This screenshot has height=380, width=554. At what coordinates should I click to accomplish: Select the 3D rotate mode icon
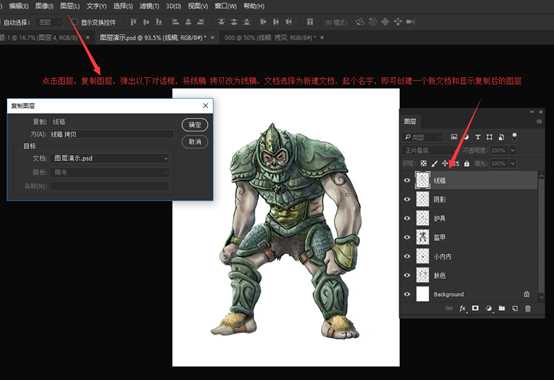360,22
